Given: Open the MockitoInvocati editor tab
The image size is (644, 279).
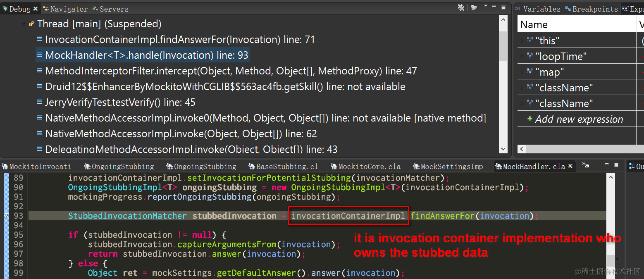Looking at the screenshot, I should click(36, 167).
